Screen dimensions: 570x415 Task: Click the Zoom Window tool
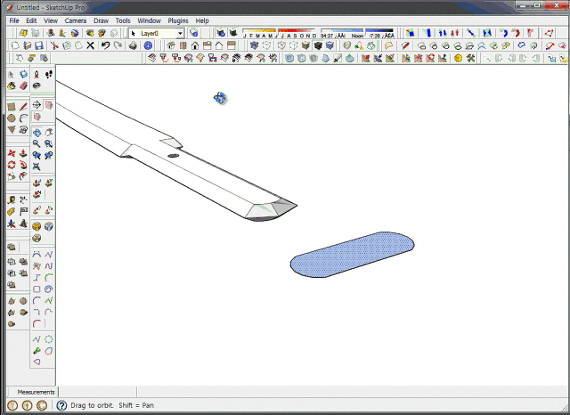point(49,144)
